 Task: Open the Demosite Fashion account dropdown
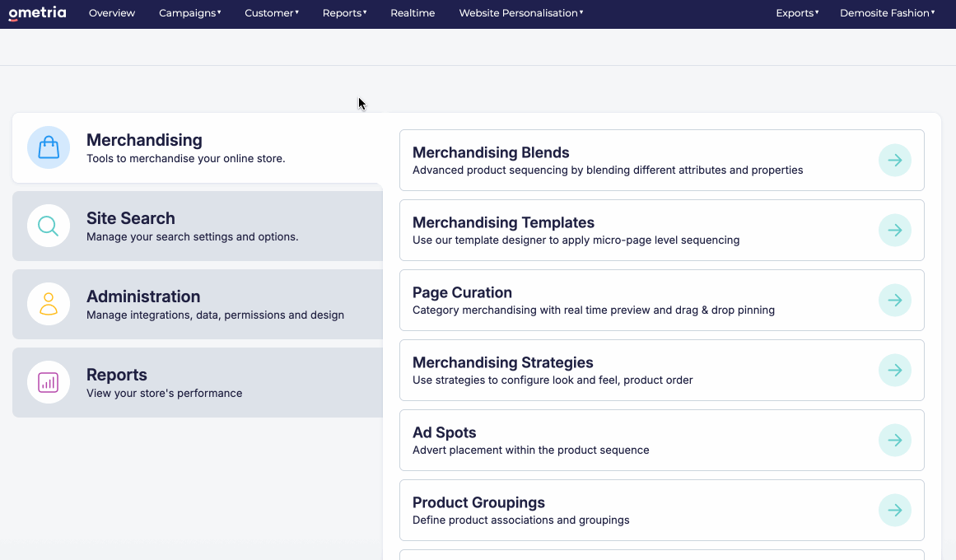pyautogui.click(x=887, y=13)
